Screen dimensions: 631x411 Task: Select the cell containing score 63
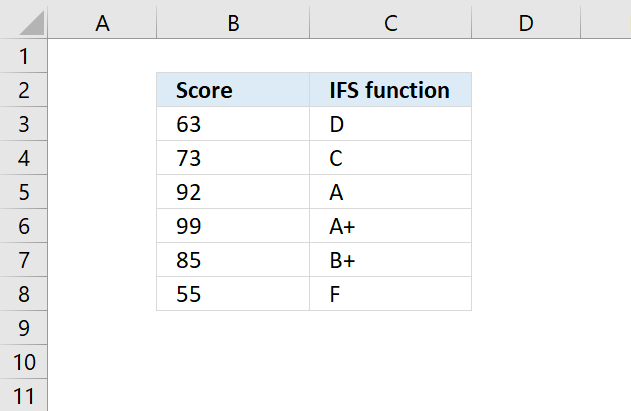point(233,124)
